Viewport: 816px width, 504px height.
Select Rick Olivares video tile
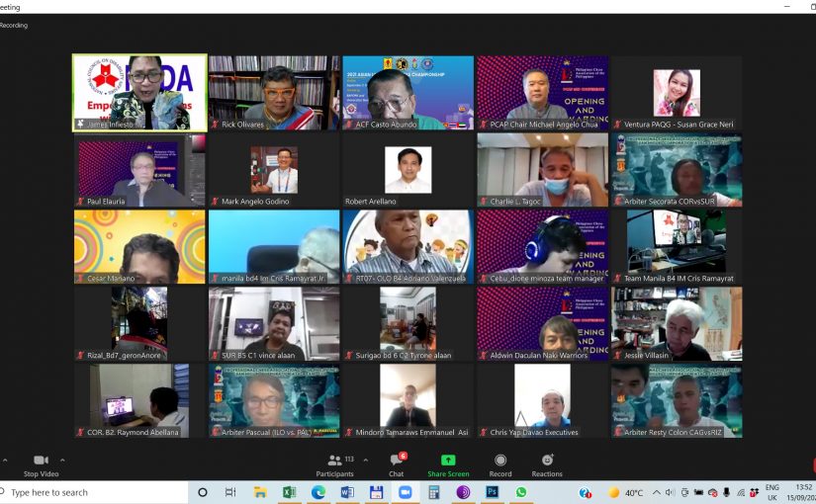(274, 92)
